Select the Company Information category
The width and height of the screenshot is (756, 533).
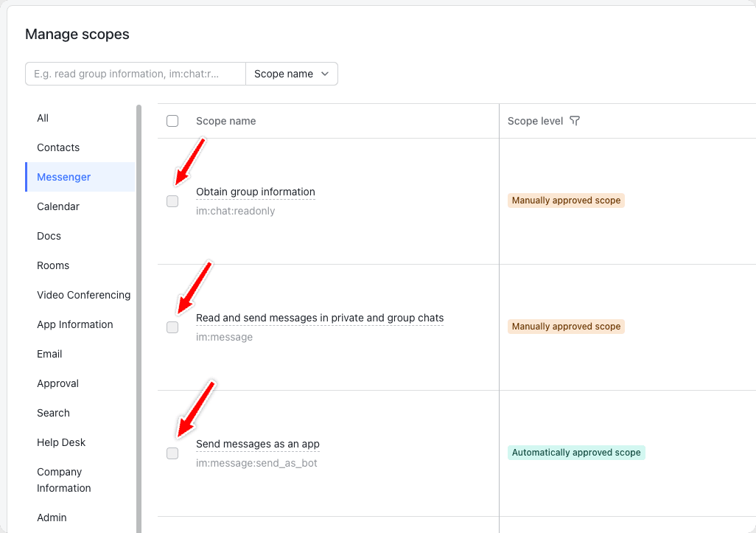(x=63, y=480)
